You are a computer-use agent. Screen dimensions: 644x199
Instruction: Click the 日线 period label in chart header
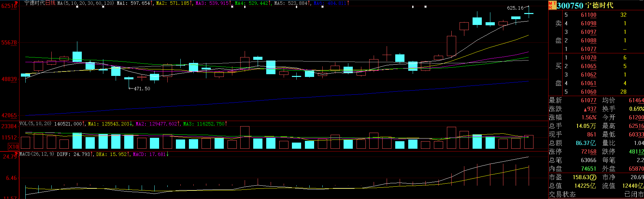click(50, 3)
